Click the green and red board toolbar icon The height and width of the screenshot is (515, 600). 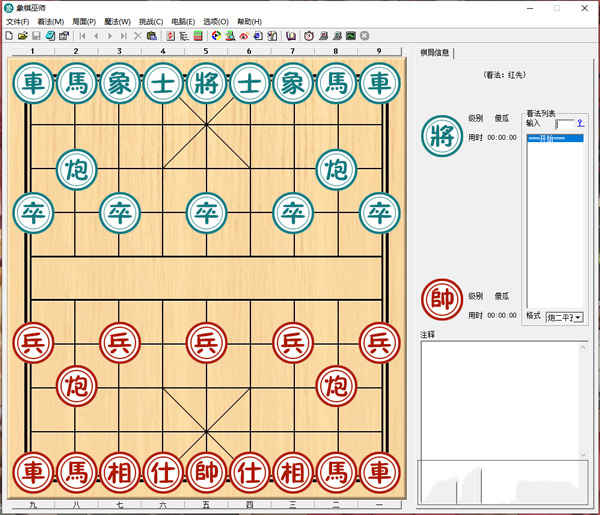pyautogui.click(x=198, y=36)
